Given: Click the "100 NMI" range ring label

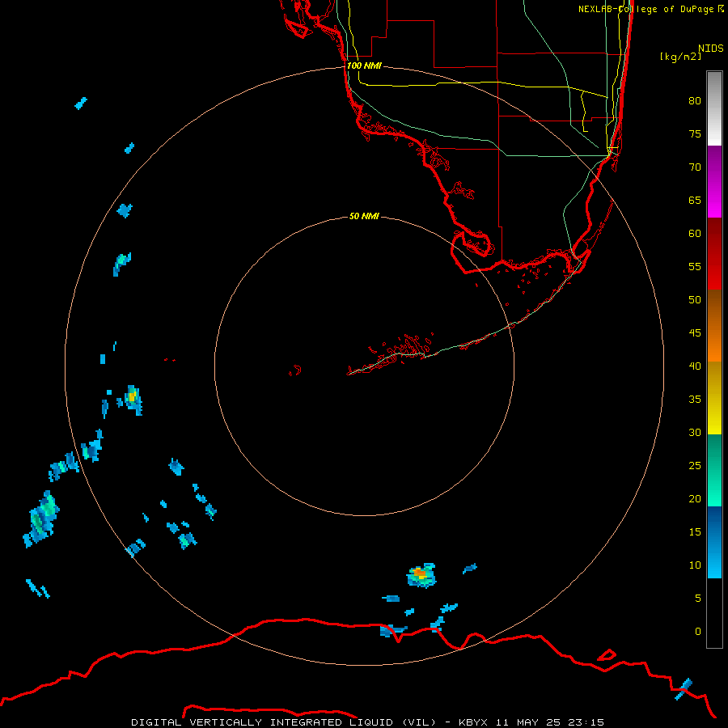Looking at the screenshot, I should (x=364, y=66).
